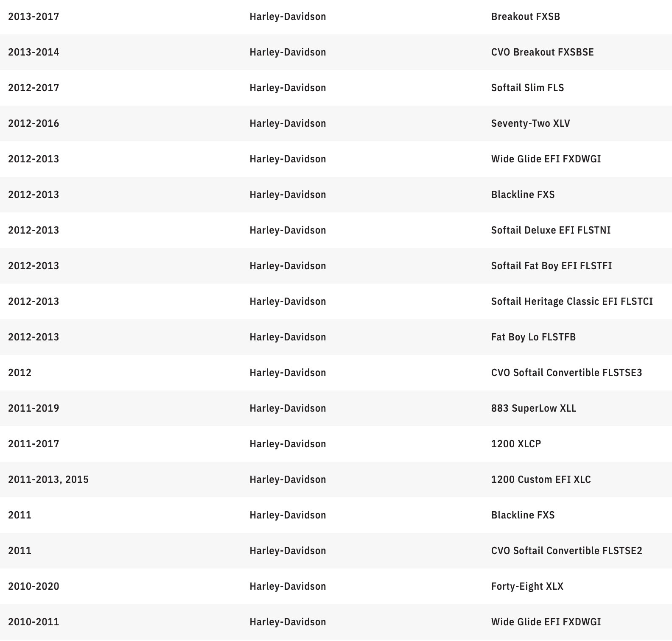The image size is (672, 641).
Task: Select the Forty-Eight XLX model cell
Action: (x=527, y=586)
